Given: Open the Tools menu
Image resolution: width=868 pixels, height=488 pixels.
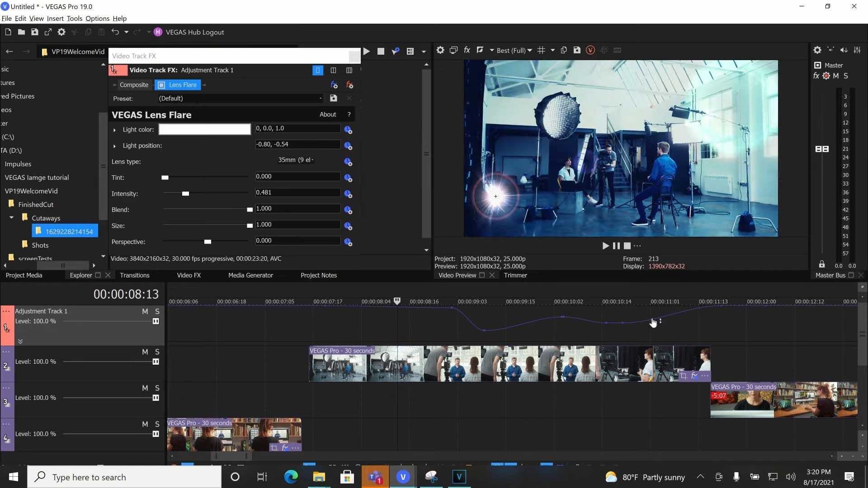Looking at the screenshot, I should pos(74,19).
